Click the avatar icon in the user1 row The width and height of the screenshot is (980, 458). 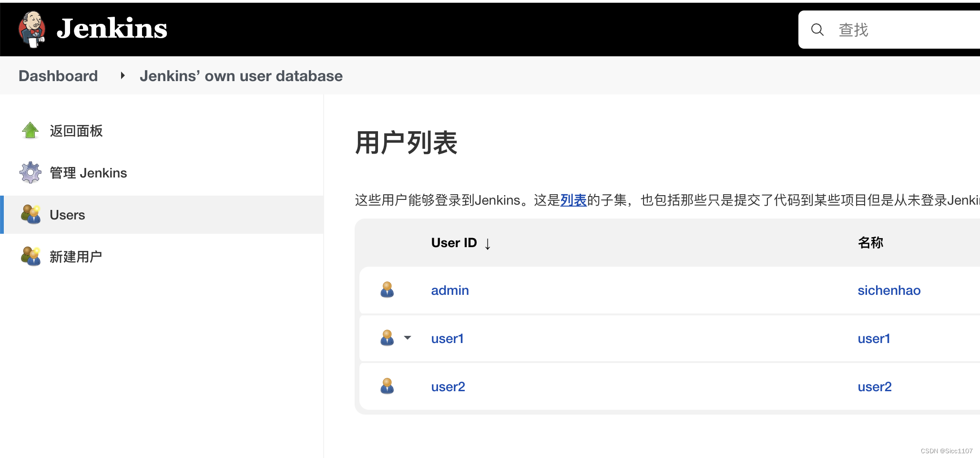387,338
